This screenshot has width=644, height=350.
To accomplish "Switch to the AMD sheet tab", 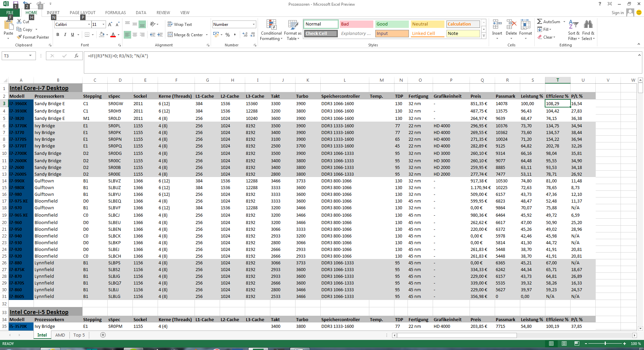I will pos(60,335).
